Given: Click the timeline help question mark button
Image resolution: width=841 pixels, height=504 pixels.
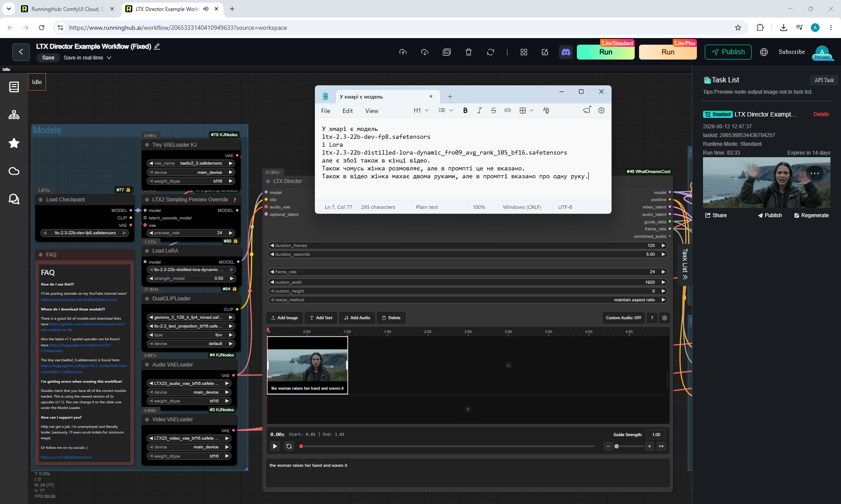Looking at the screenshot, I should [x=652, y=318].
